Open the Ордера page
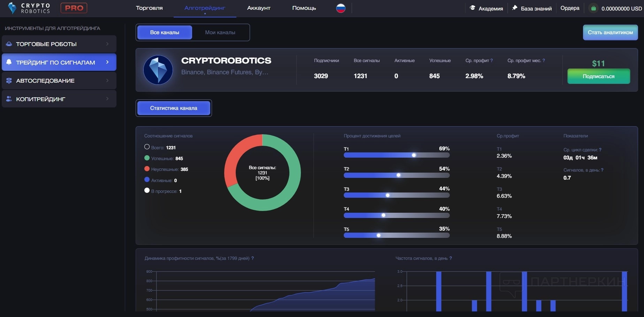Screen dimensions: 644x317 pos(570,8)
